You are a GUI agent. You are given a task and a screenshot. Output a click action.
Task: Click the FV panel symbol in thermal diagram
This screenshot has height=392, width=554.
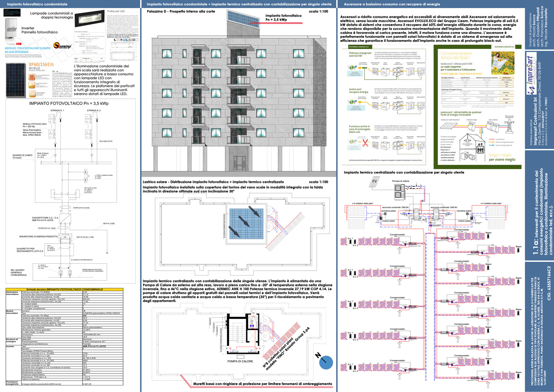coord(375,182)
